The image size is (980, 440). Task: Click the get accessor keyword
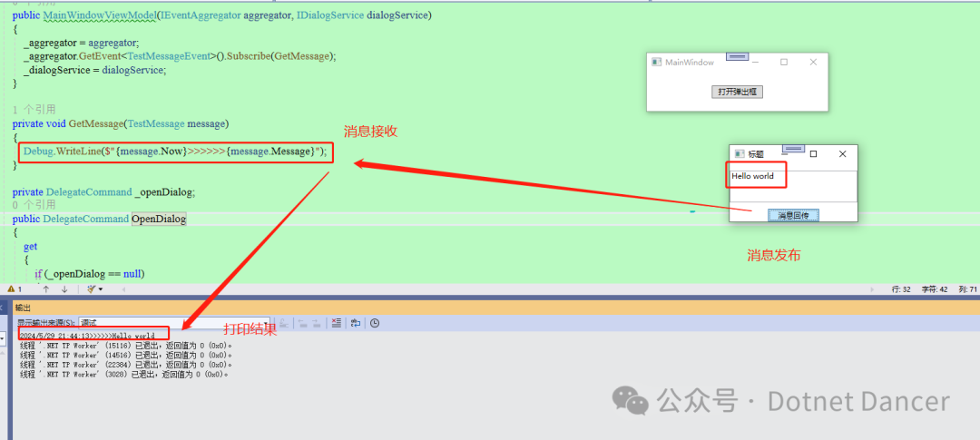pyautogui.click(x=30, y=247)
